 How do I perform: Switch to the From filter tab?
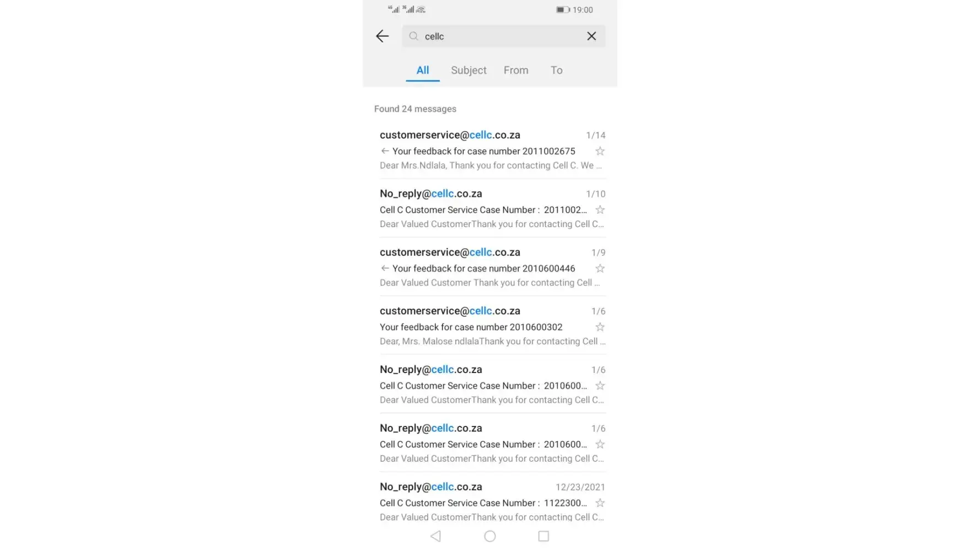click(x=516, y=71)
